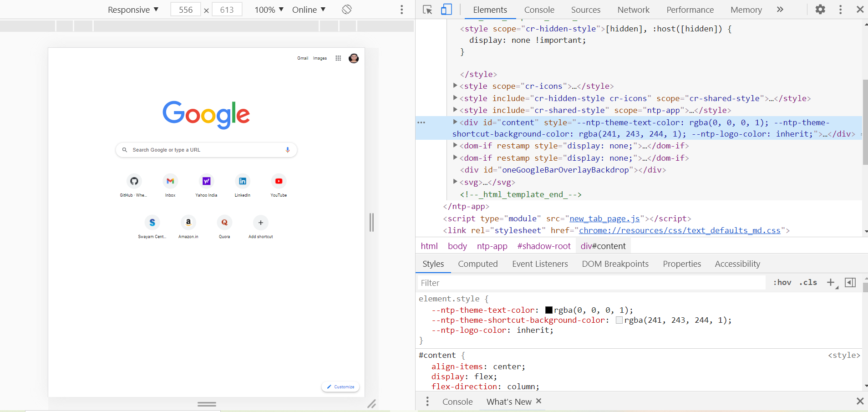Switch to the Elements tab
Screen dimensions: 868x412
[x=490, y=10]
